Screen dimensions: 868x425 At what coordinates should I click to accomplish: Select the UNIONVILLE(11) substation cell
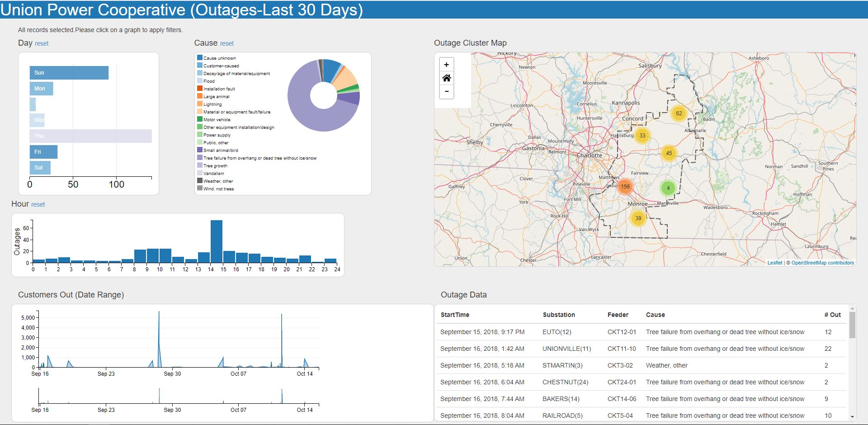[x=567, y=349]
